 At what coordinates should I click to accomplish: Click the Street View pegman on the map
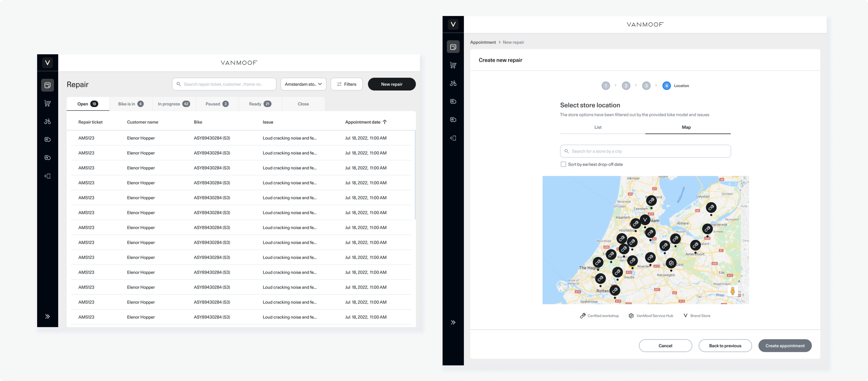(732, 291)
